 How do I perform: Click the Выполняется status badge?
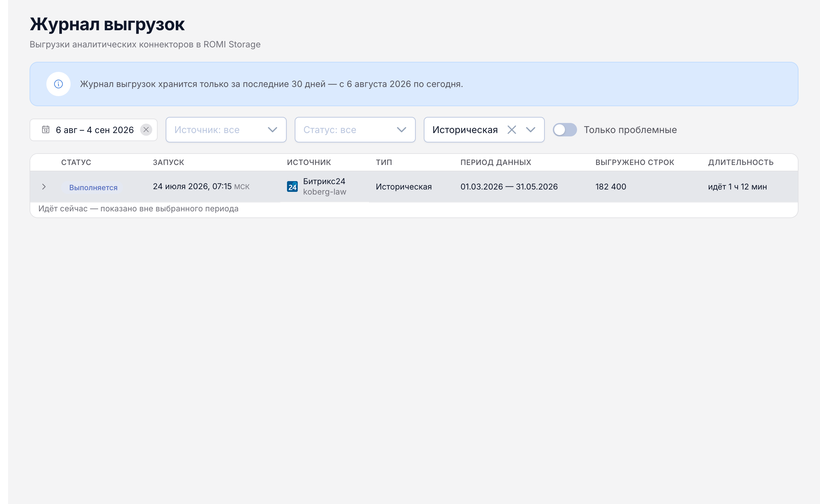click(x=93, y=187)
